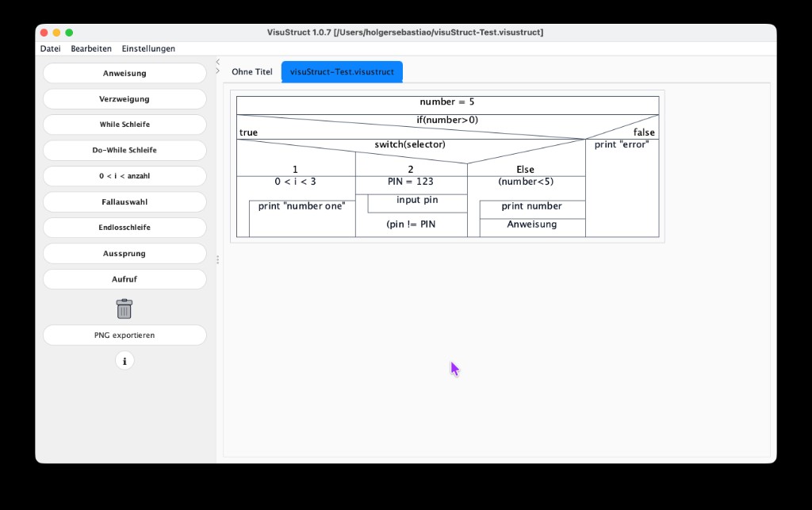The image size is (812, 510).
Task: Add a Do-While Schleife element
Action: click(x=124, y=150)
